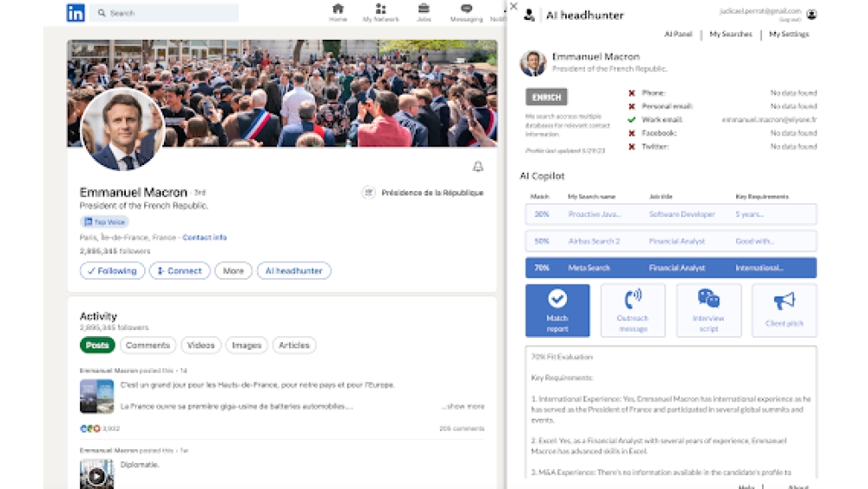Select the Images activity filter
The image size is (868, 489).
tap(247, 345)
